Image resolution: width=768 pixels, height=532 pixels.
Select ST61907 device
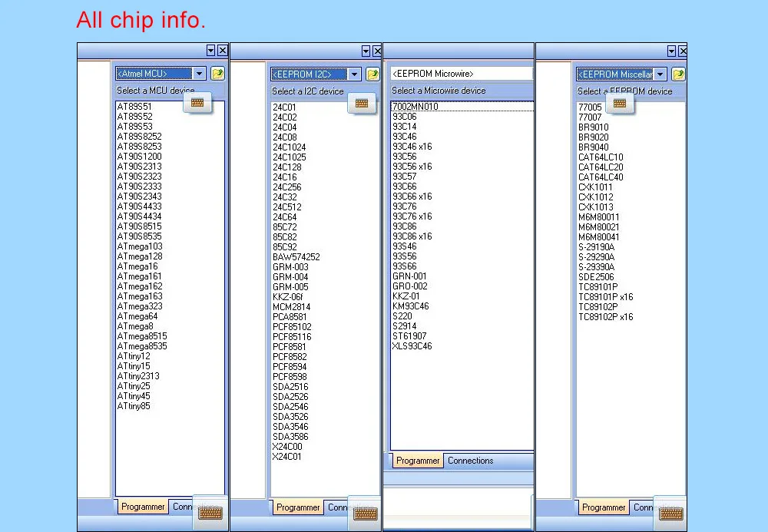pyautogui.click(x=409, y=335)
